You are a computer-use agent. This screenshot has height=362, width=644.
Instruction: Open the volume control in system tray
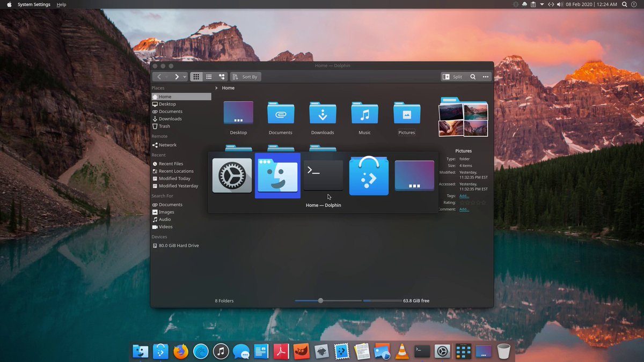click(560, 4)
